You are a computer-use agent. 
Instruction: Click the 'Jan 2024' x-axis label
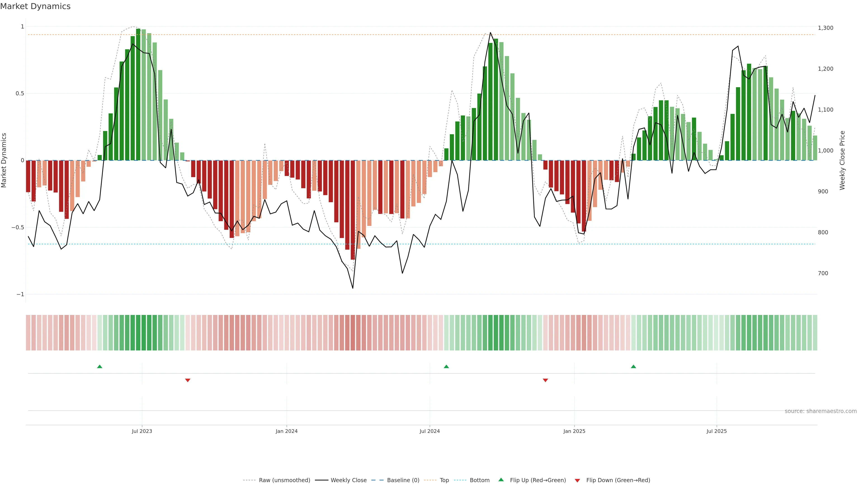click(286, 431)
